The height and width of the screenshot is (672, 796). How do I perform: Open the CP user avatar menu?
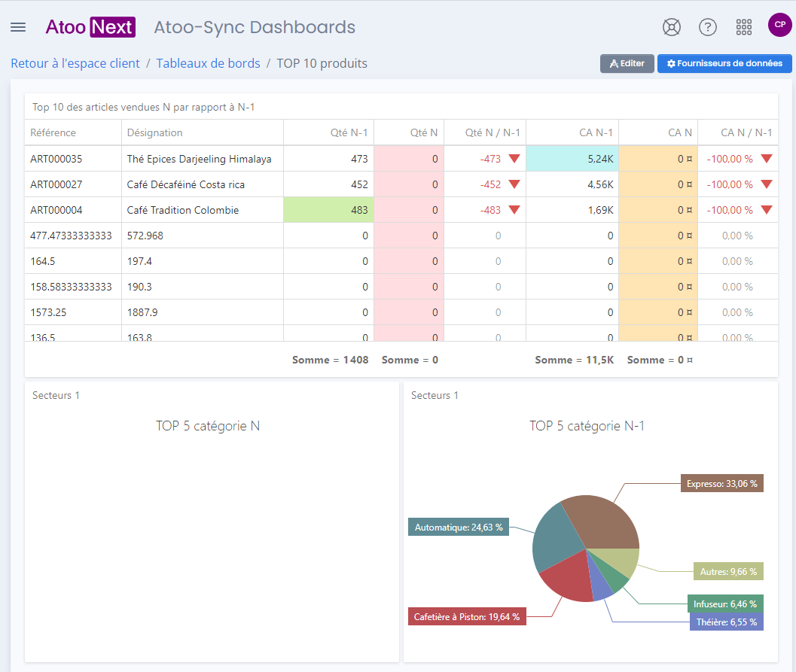(779, 24)
